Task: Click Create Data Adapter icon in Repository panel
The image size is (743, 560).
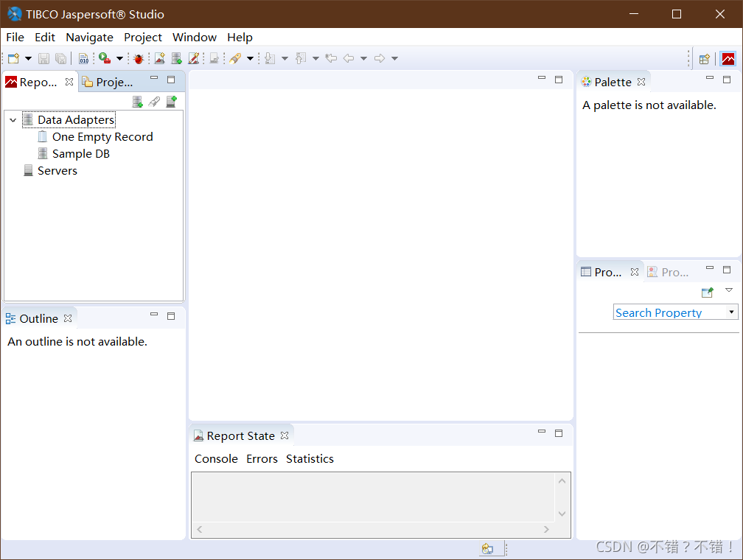Action: pyautogui.click(x=137, y=102)
